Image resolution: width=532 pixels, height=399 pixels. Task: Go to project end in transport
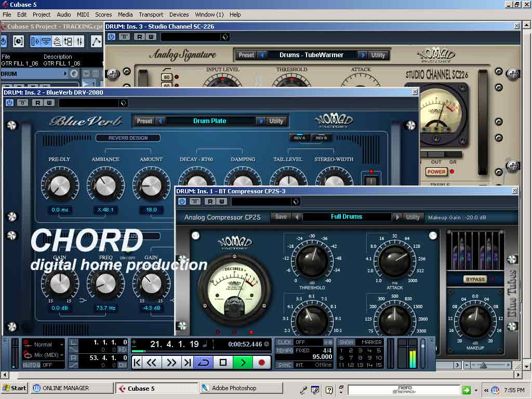tap(187, 362)
